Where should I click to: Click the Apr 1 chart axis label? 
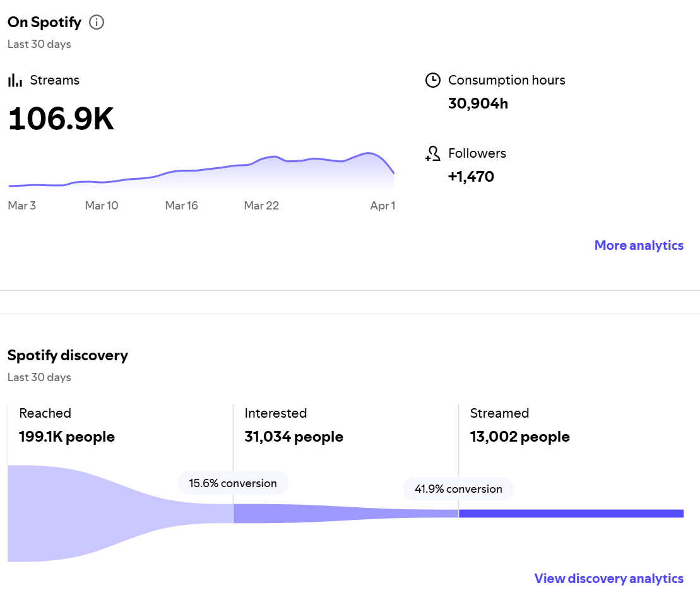pyautogui.click(x=383, y=206)
